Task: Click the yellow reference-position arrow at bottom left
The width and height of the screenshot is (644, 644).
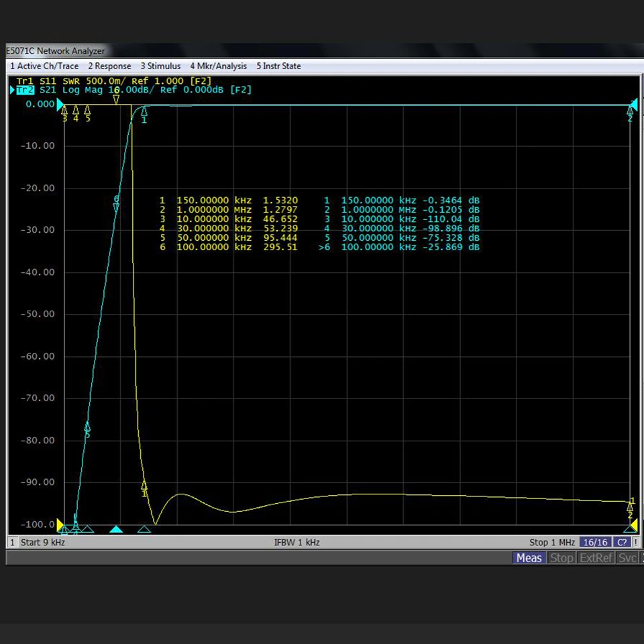Action: (60, 525)
